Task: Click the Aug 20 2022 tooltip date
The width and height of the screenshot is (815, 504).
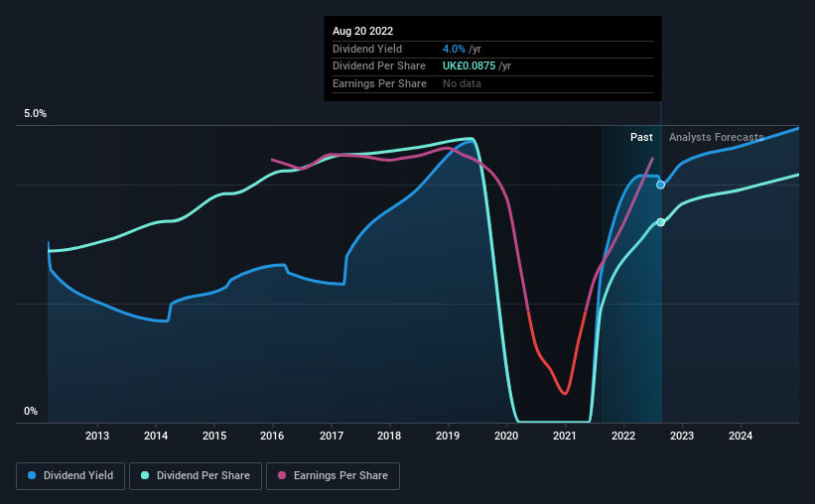Action: (362, 31)
